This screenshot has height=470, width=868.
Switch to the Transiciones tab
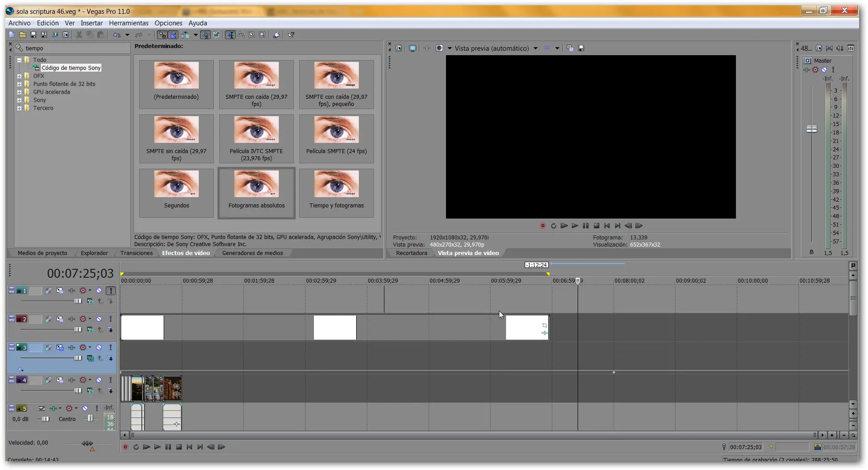[137, 253]
